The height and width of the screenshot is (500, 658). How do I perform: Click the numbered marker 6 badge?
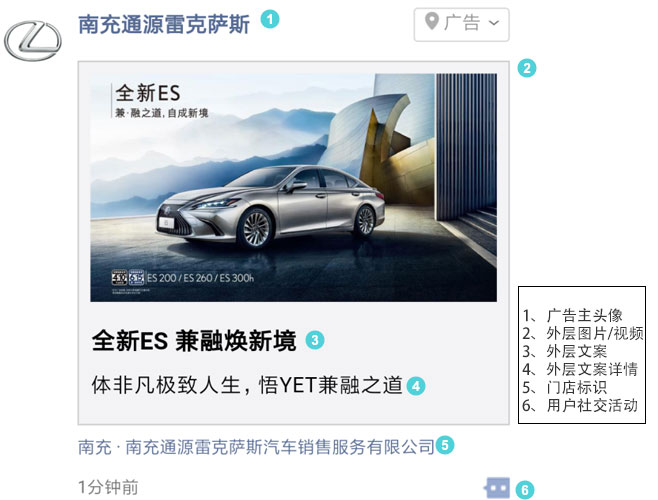(x=525, y=490)
